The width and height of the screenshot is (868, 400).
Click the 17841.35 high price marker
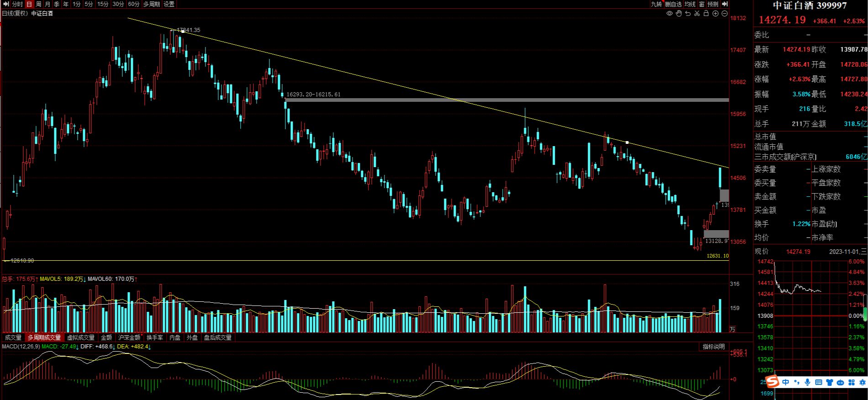pyautogui.click(x=188, y=30)
